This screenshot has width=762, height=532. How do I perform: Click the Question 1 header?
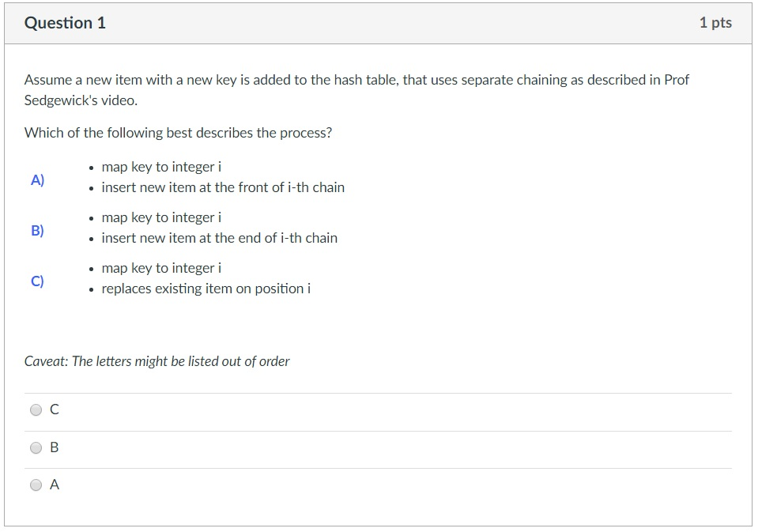coord(65,23)
